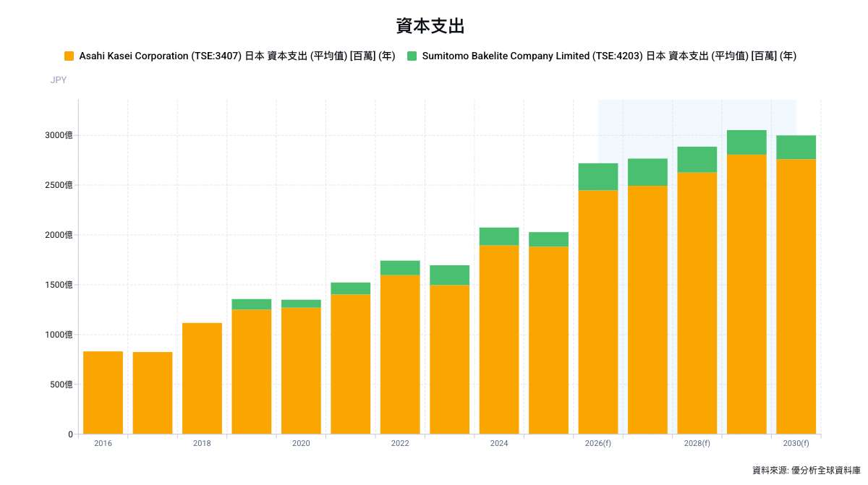Viewport: 868px width, 485px height.
Task: Select the green segment of 2024 bar
Action: (x=499, y=236)
